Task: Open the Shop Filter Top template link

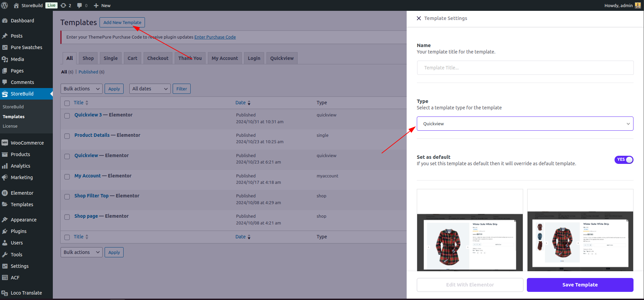Action: pyautogui.click(x=91, y=196)
